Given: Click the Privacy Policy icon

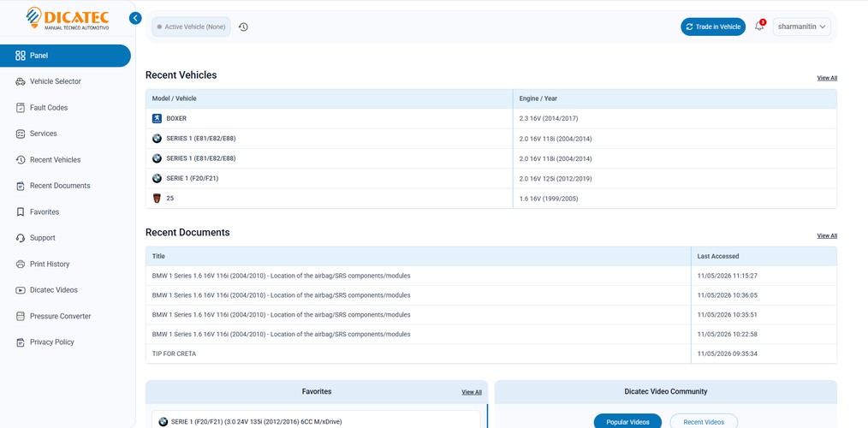Looking at the screenshot, I should pos(21,342).
